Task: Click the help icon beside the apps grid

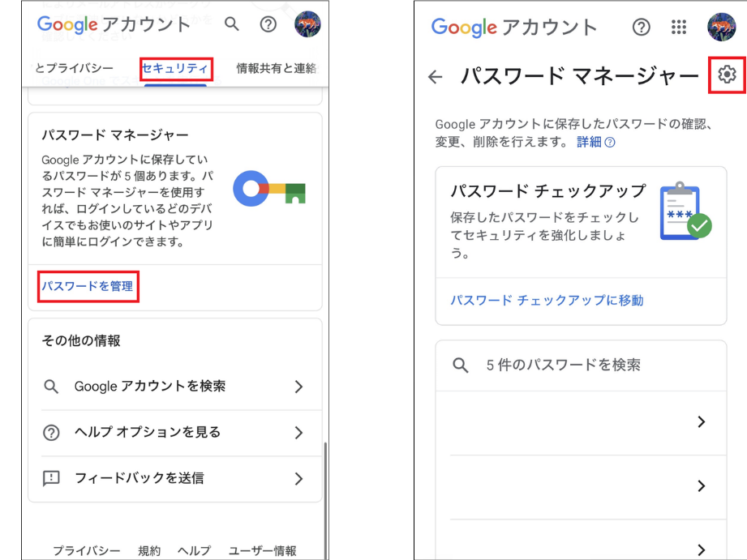Action: pos(641,28)
